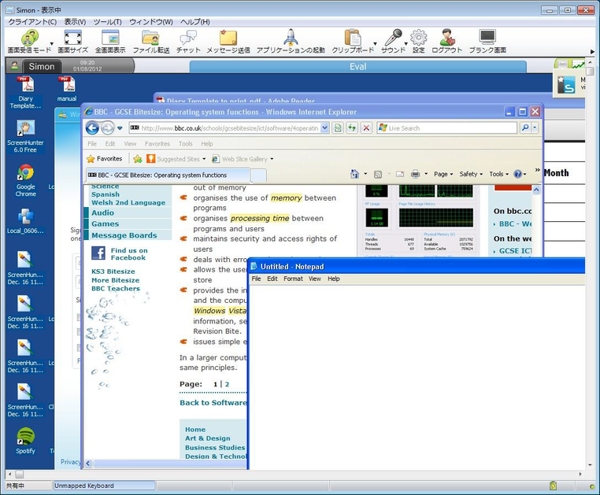Open the ツール(T) menu
Viewport: 600px width, 495px height.
click(x=107, y=21)
